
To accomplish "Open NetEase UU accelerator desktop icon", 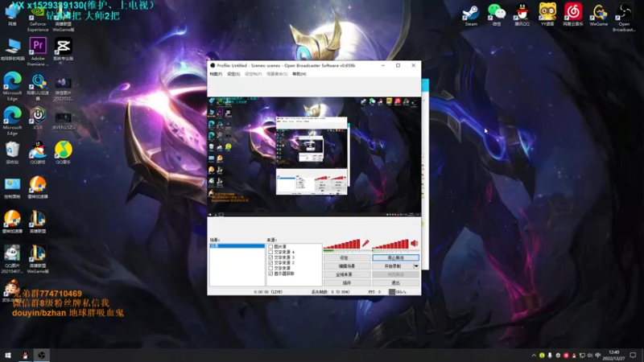I will (x=38, y=86).
